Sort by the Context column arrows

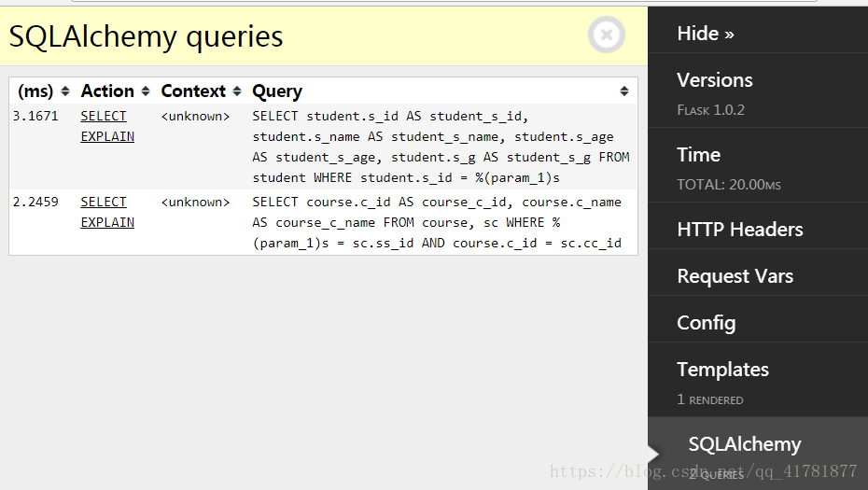coord(237,91)
